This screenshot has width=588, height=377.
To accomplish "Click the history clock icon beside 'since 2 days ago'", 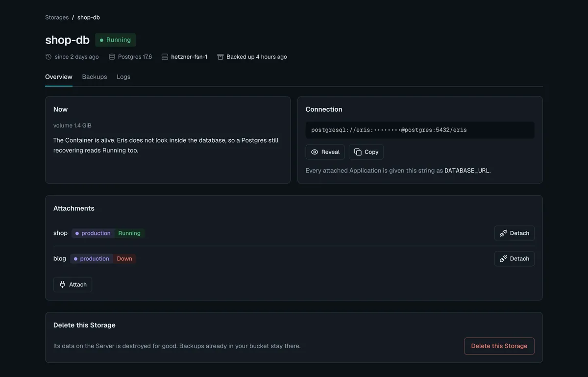I will coord(49,57).
